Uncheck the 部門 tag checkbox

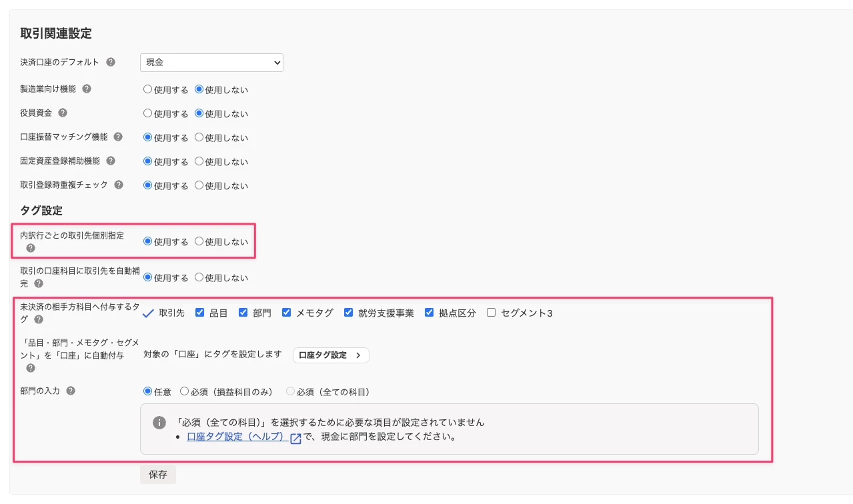click(x=243, y=313)
